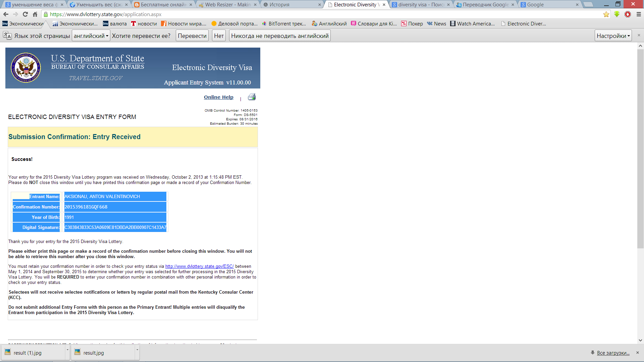Viewport: 644px width, 362px height.
Task: Open bookmark 'Watch America...'
Action: (x=473, y=23)
